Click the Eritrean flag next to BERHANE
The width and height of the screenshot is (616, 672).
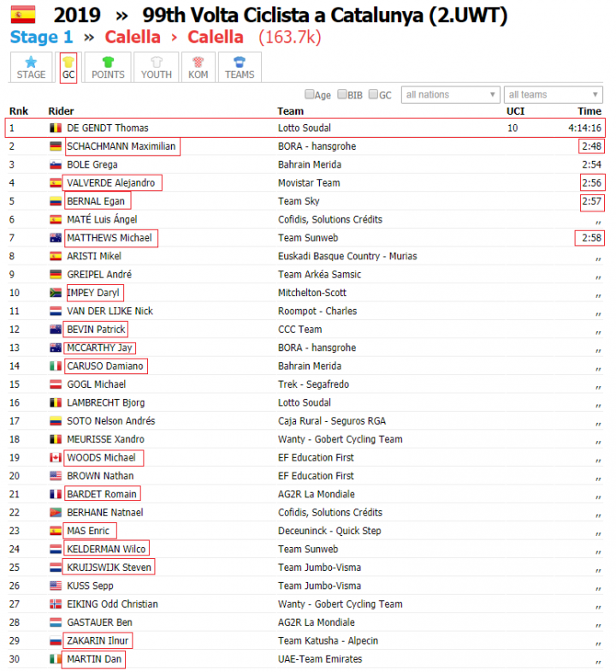pyautogui.click(x=56, y=513)
